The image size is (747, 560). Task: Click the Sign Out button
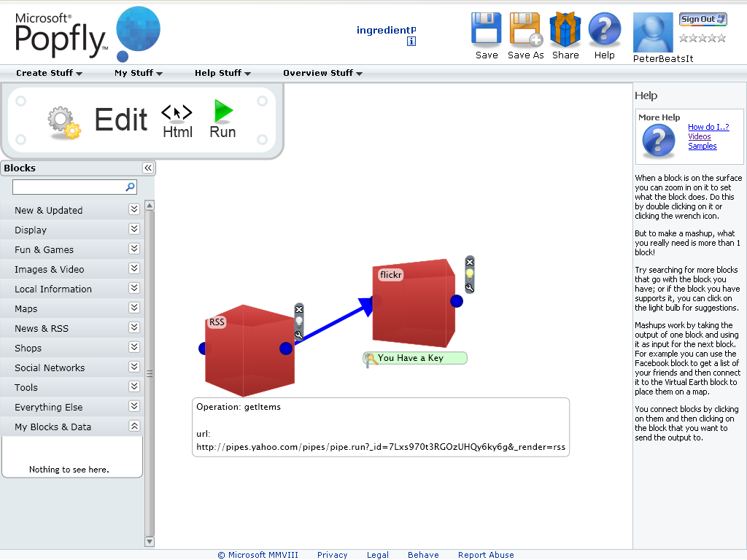pos(703,19)
